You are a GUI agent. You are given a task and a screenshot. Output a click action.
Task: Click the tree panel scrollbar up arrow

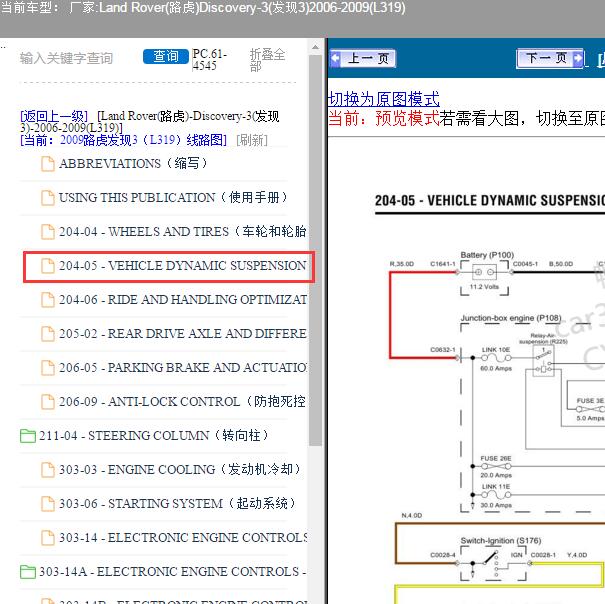(x=315, y=47)
